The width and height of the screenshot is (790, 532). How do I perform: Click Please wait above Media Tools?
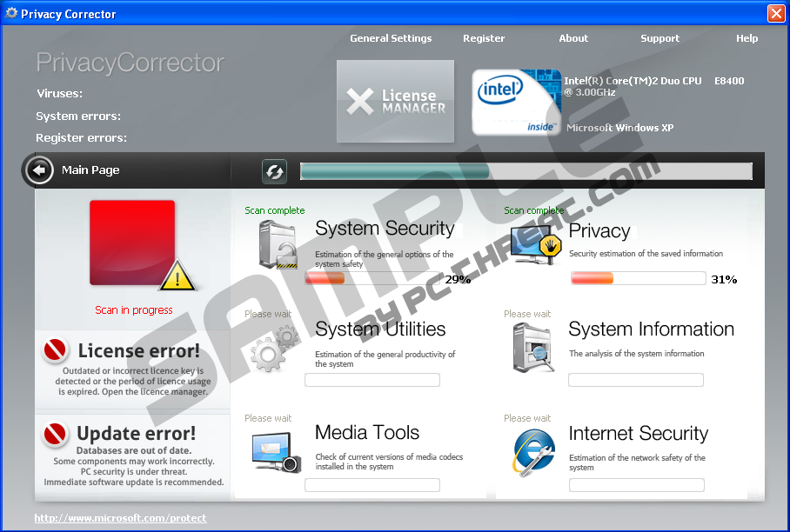tap(268, 418)
